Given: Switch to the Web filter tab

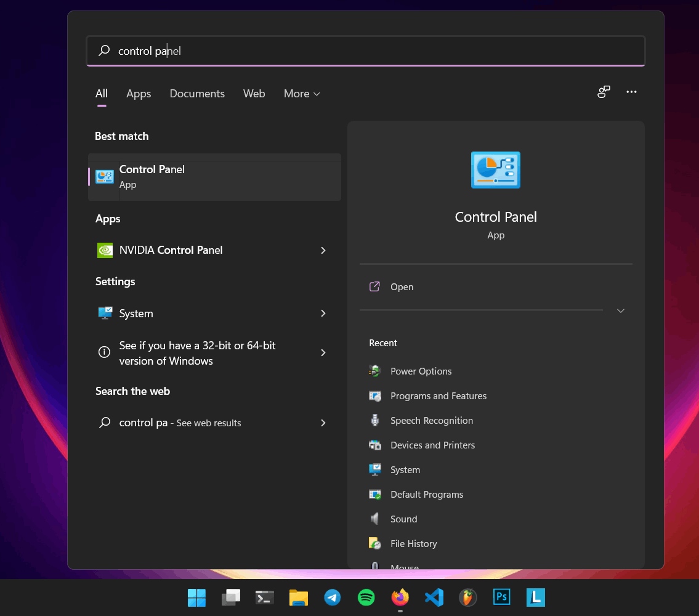Looking at the screenshot, I should pos(254,94).
